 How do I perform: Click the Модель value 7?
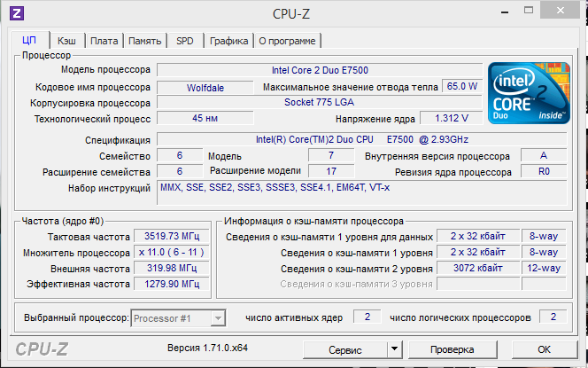coord(331,155)
